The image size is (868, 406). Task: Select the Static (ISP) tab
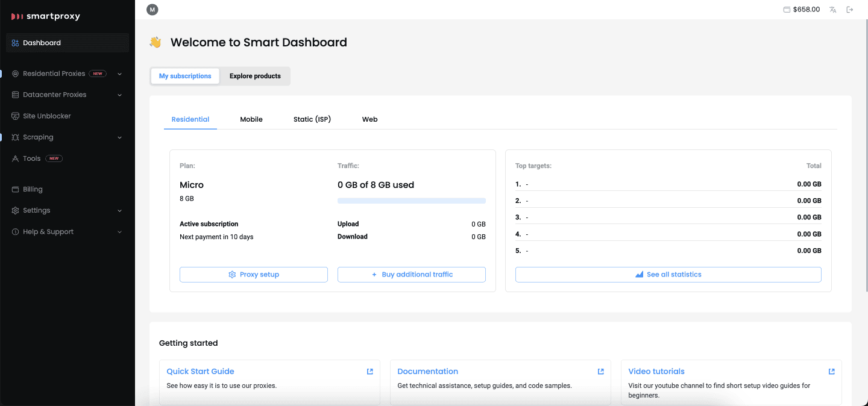(x=312, y=119)
